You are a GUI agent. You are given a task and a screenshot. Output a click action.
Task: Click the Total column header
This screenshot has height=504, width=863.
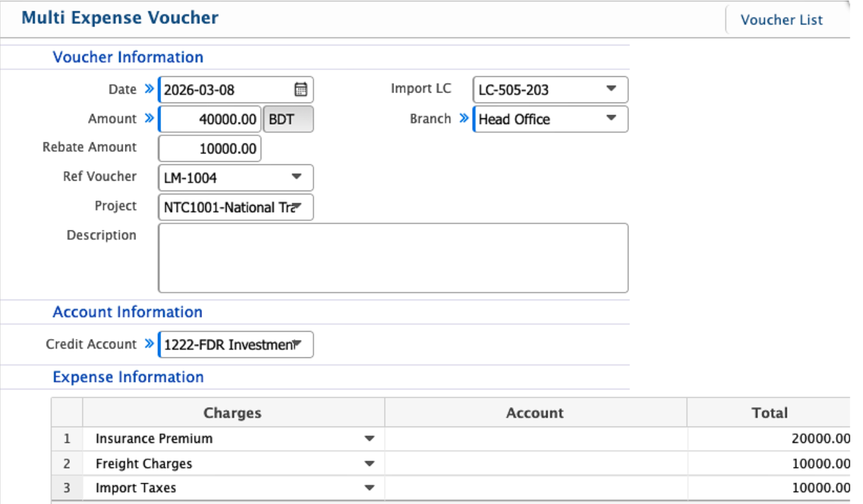(x=769, y=413)
